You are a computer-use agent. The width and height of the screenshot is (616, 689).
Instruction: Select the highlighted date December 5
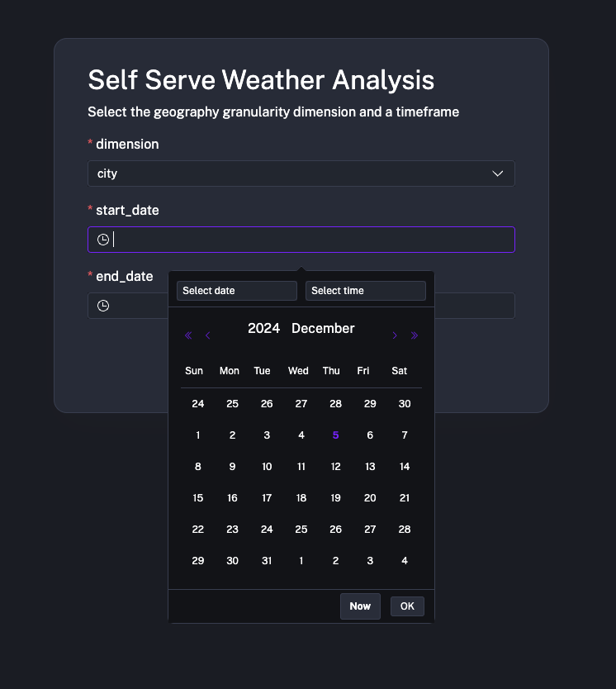(335, 435)
